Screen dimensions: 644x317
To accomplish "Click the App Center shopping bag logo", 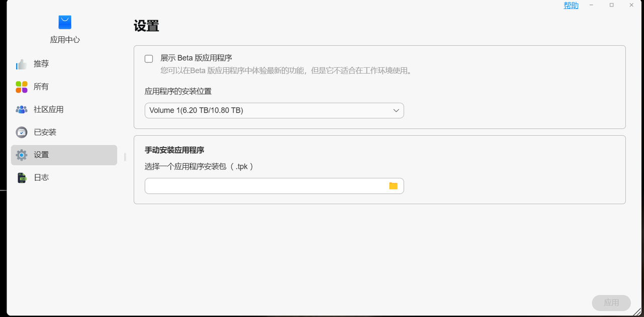I will [x=65, y=22].
